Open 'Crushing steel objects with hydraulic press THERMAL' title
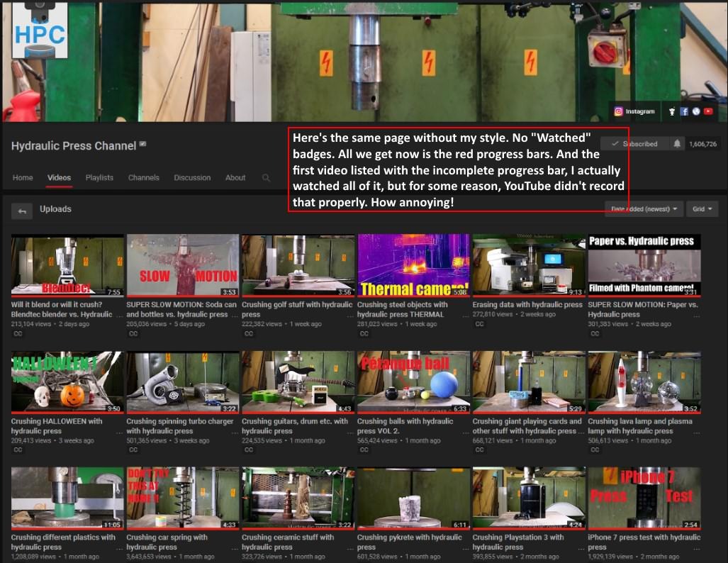Viewport: 728px width, 563px height. [402, 309]
